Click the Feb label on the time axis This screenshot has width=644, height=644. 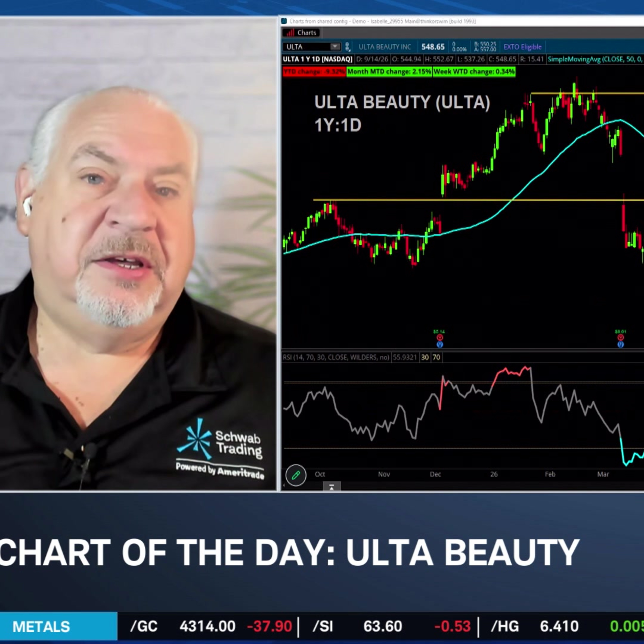[x=550, y=474]
